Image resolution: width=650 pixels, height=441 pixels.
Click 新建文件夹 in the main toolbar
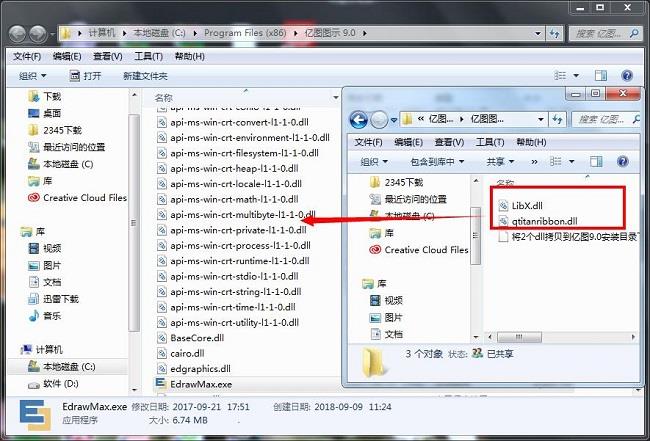coord(145,76)
